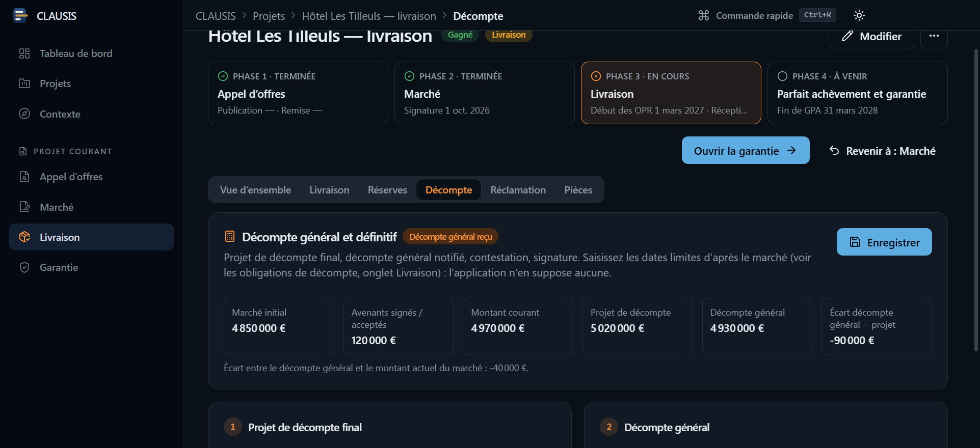Click Revenir à : Marché button
The image size is (980, 448).
[882, 151]
